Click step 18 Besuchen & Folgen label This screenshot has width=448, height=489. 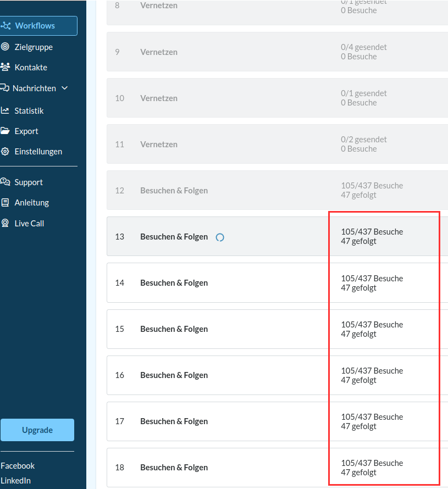[174, 468]
